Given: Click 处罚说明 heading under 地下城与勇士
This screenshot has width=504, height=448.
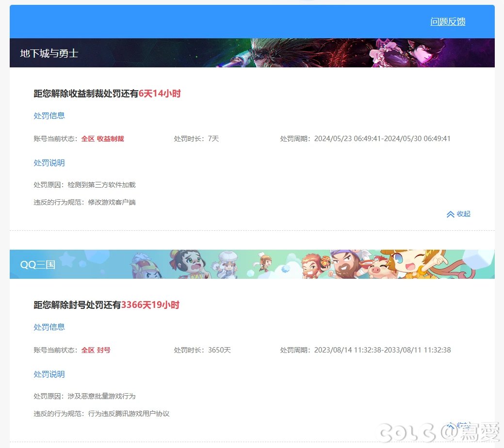Looking at the screenshot, I should pos(49,163).
